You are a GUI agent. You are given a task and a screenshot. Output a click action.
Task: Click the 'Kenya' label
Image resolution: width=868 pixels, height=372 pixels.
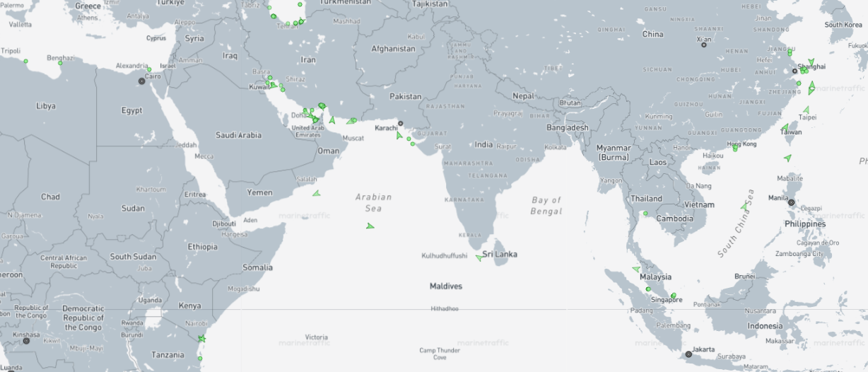[x=189, y=306]
